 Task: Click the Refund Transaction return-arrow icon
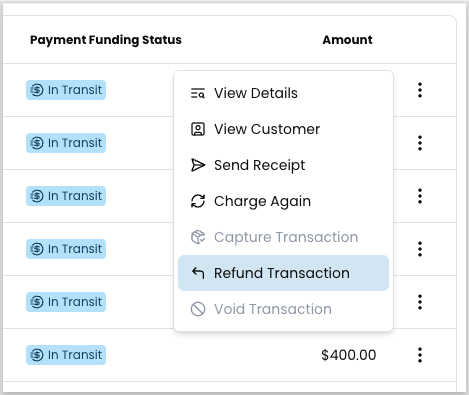[x=198, y=273]
